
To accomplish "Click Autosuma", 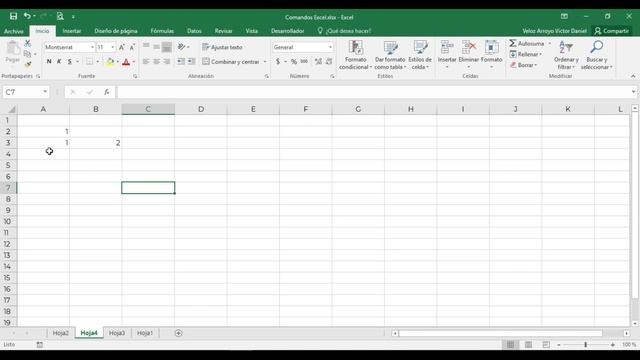I will pyautogui.click(x=527, y=43).
